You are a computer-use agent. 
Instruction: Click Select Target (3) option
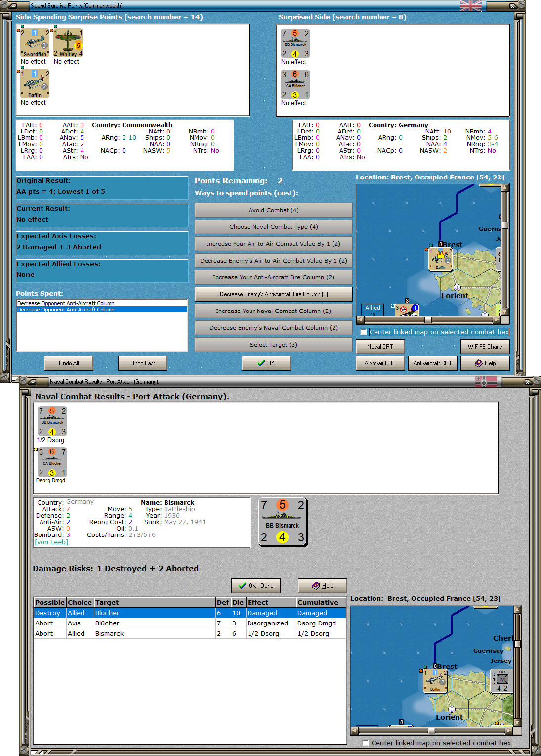(x=273, y=345)
